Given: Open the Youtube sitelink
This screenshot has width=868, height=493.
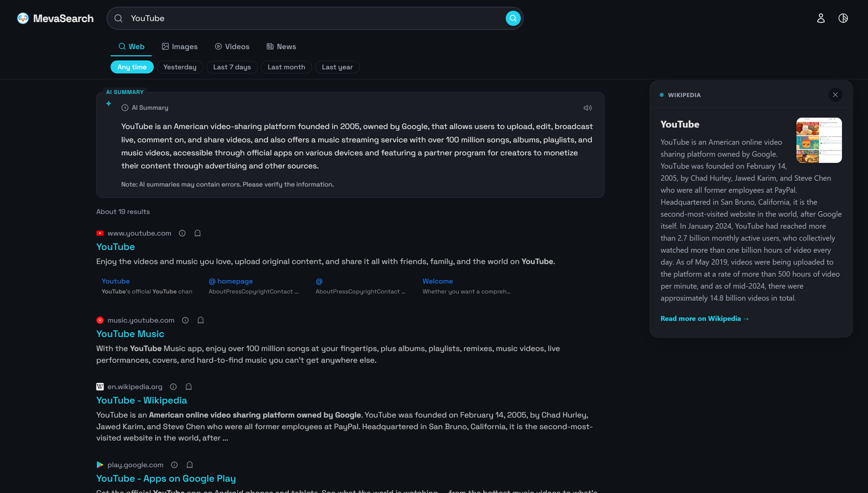Looking at the screenshot, I should tap(116, 281).
